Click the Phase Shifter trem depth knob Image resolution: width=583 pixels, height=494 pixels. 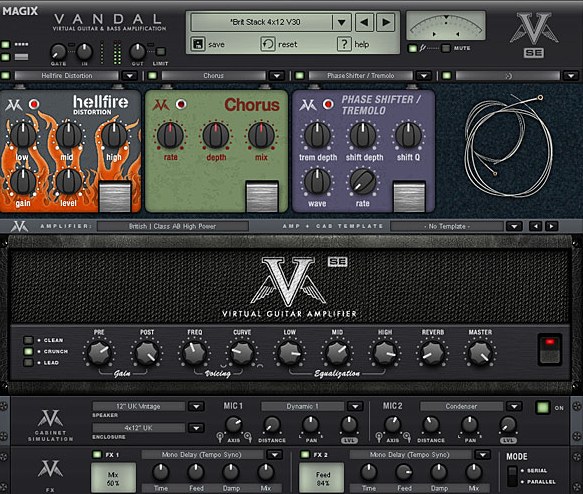pos(318,135)
